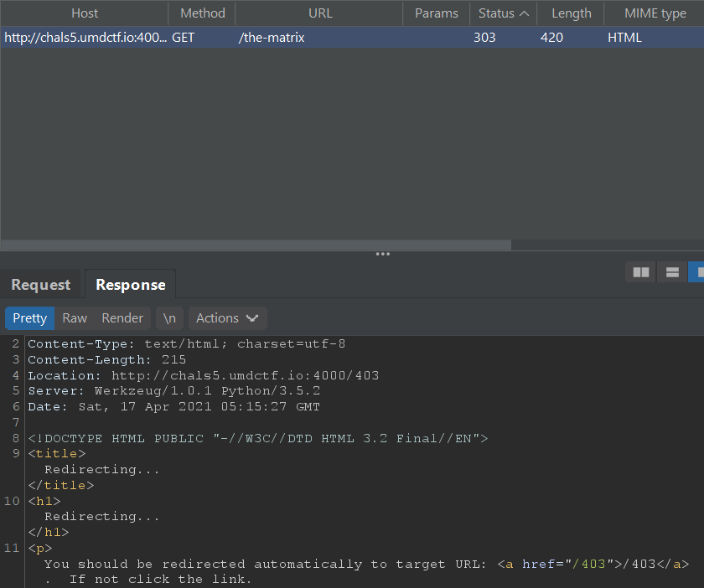Viewport: 704px width, 588px height.
Task: Open the Actions dropdown menu
Action: tap(227, 318)
